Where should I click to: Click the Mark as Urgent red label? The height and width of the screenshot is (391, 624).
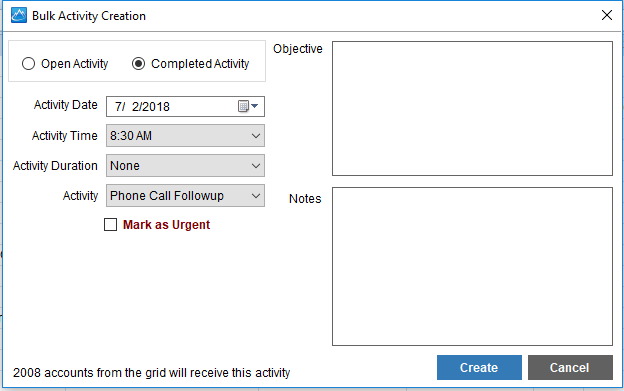click(x=166, y=225)
